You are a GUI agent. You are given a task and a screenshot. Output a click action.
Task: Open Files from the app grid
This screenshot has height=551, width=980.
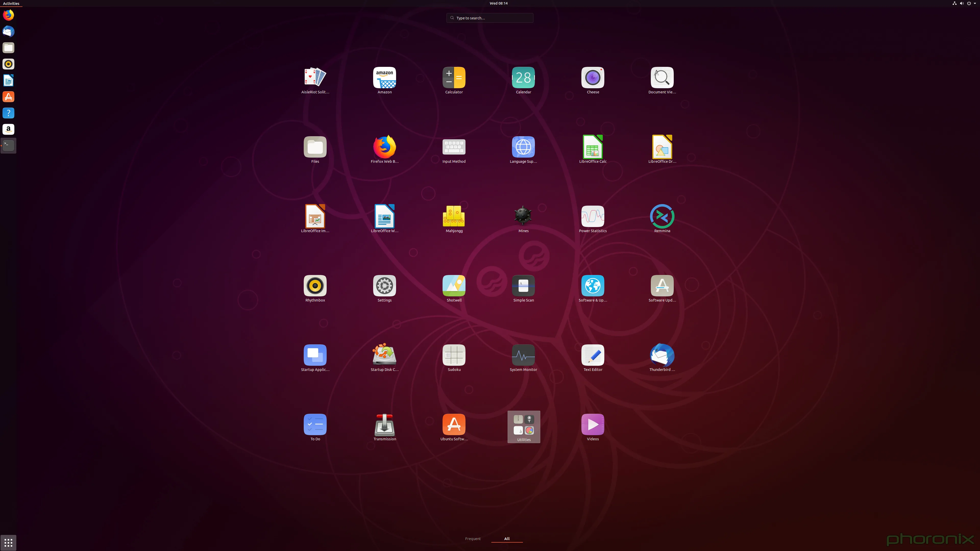(315, 150)
